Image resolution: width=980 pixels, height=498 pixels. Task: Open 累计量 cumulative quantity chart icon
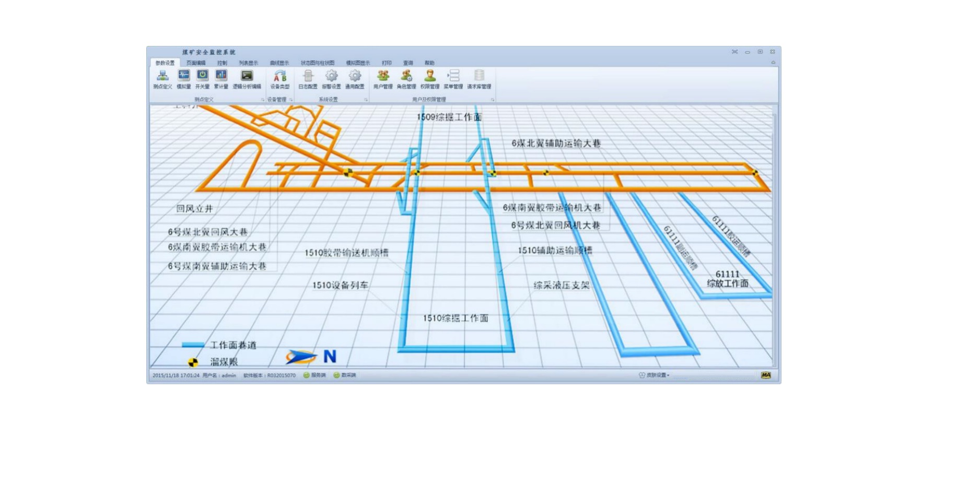coord(221,79)
